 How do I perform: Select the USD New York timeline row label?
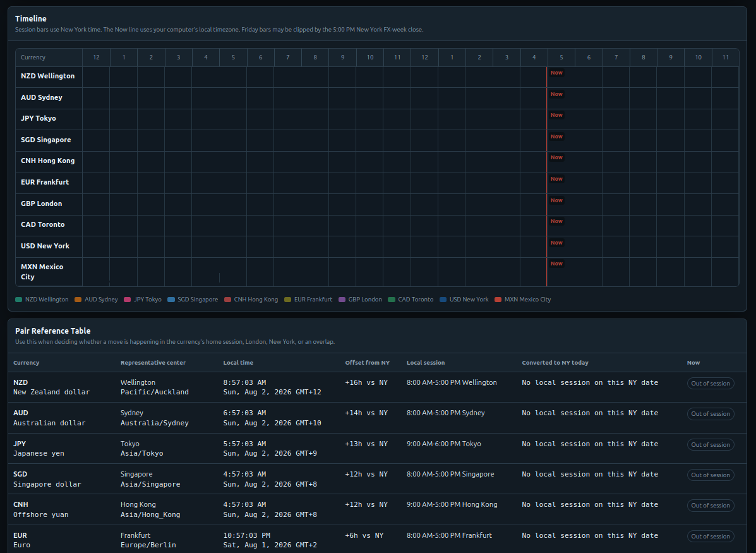coord(45,246)
